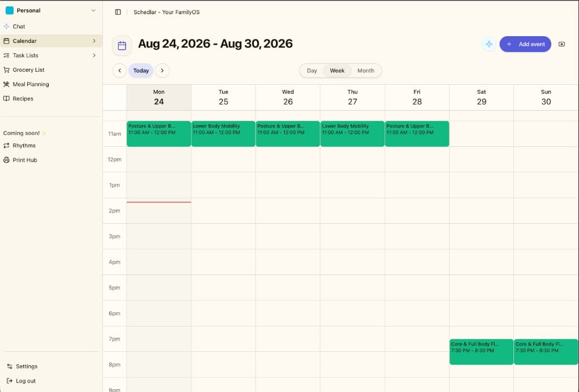Open the Grocery List cart icon

(x=6, y=69)
